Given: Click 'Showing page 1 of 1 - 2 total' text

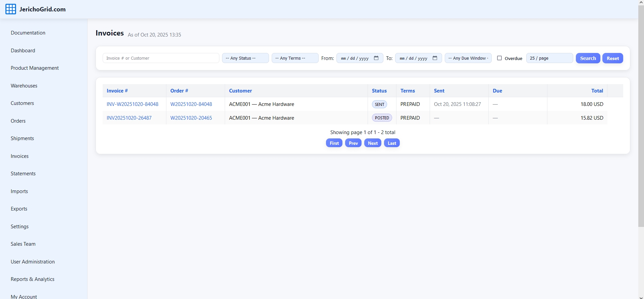Looking at the screenshot, I should 363,132.
